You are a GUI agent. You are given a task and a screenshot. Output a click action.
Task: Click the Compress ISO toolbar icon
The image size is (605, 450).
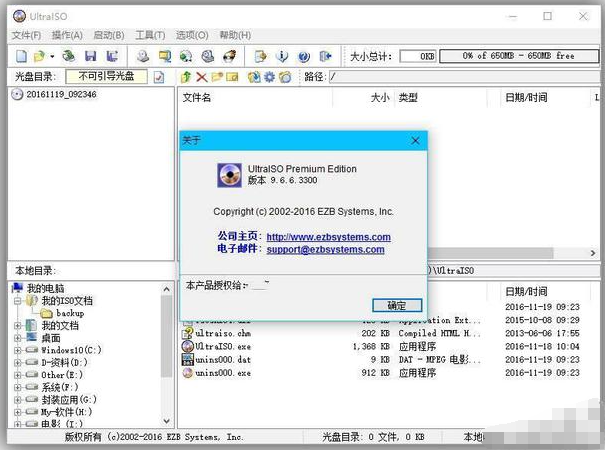pos(186,56)
